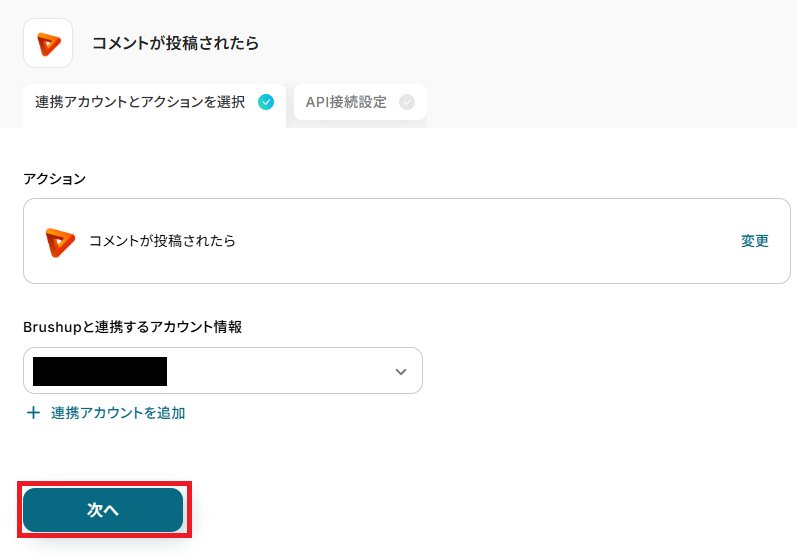Image resolution: width=797 pixels, height=556 pixels.
Task: Click the Brushup logo in the header
Action: pyautogui.click(x=48, y=43)
